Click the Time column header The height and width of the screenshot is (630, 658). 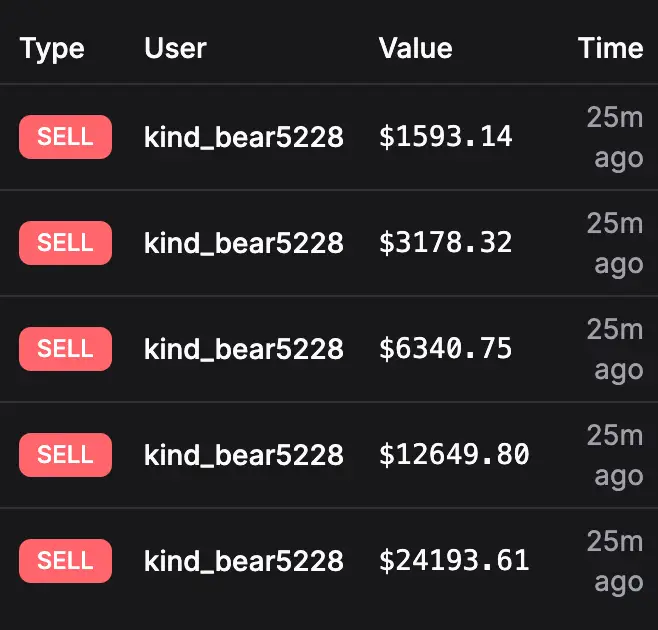point(611,48)
